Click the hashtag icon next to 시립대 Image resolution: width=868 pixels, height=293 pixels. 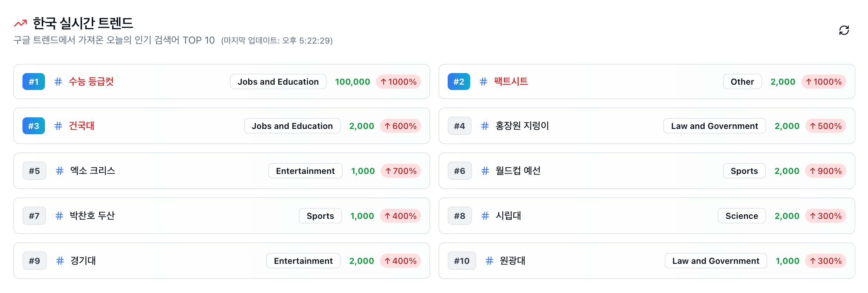[x=485, y=216]
